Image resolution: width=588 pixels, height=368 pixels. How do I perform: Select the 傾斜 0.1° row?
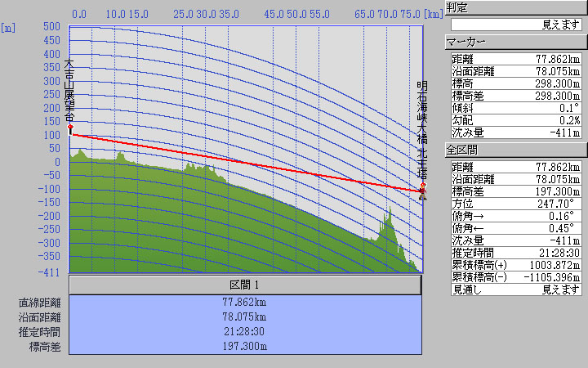tap(516, 108)
